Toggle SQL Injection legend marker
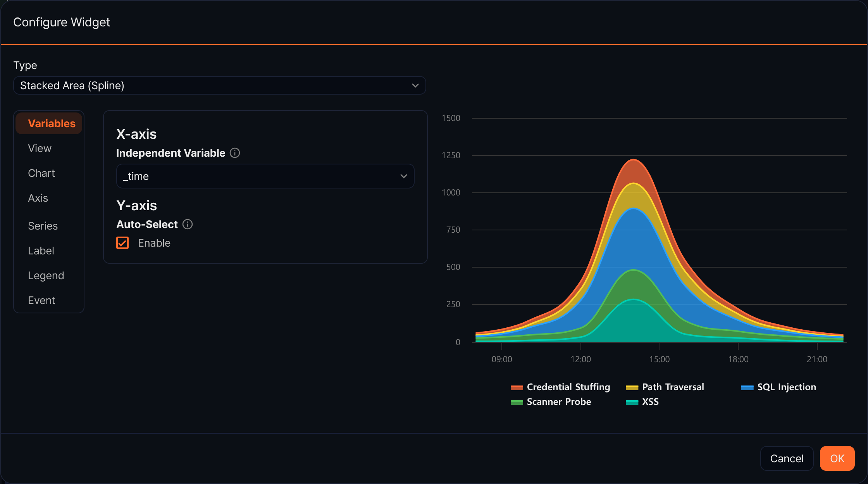The height and width of the screenshot is (484, 868). pos(747,387)
